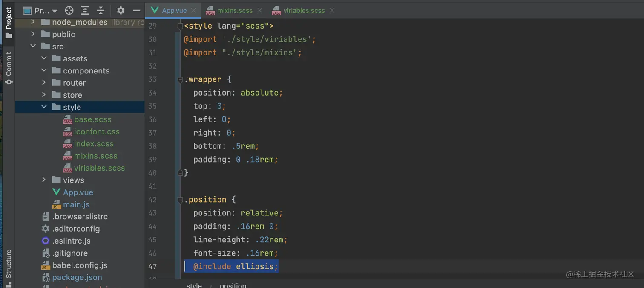Expand the views folder chevron
The width and height of the screenshot is (644, 288).
click(x=44, y=180)
